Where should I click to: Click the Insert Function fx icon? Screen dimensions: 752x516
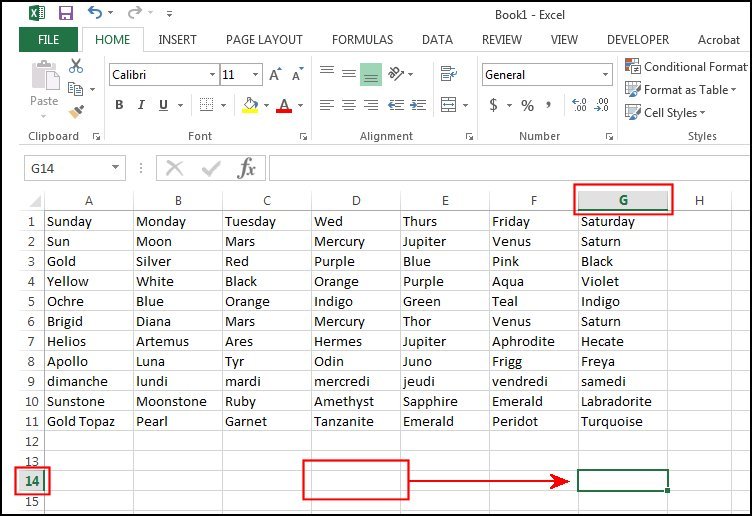(247, 168)
